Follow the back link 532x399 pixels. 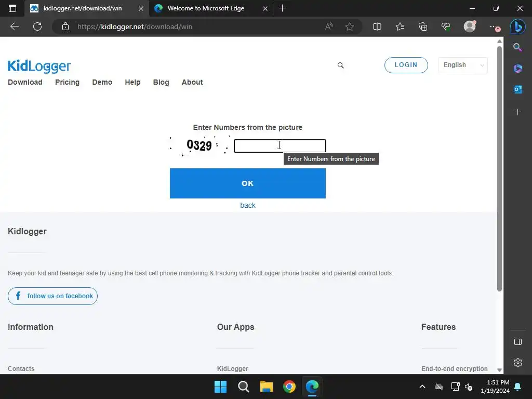tap(248, 205)
